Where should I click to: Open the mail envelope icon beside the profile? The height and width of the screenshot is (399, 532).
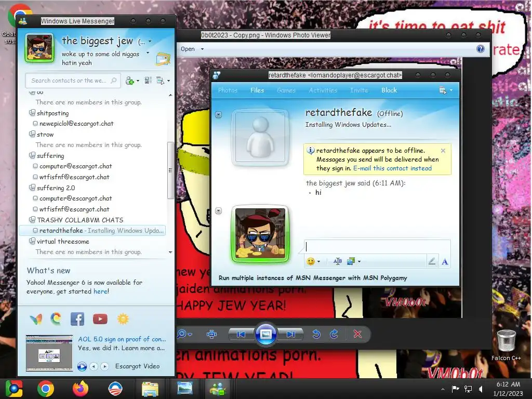(163, 59)
